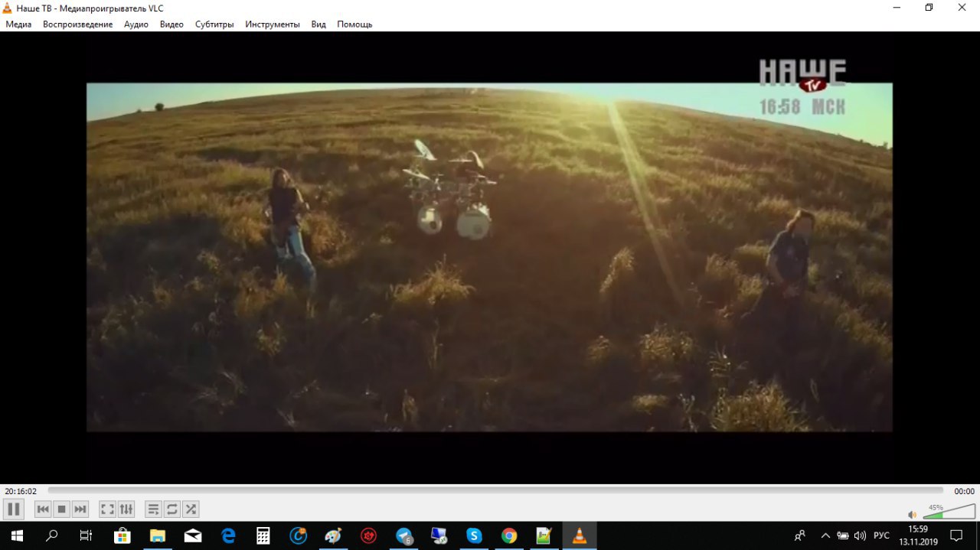Image resolution: width=980 pixels, height=550 pixels.
Task: Open extended settings equalizer panel
Action: [126, 509]
